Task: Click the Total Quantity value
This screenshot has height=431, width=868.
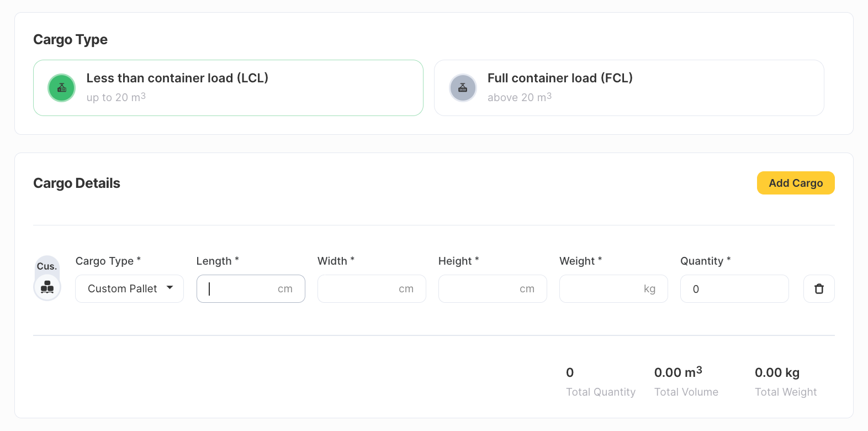Action: tap(570, 372)
